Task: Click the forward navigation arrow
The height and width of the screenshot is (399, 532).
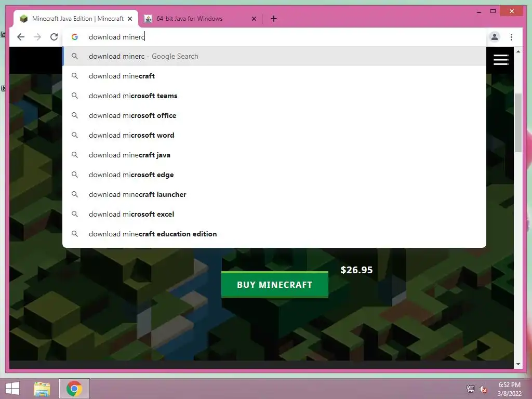Action: (37, 37)
